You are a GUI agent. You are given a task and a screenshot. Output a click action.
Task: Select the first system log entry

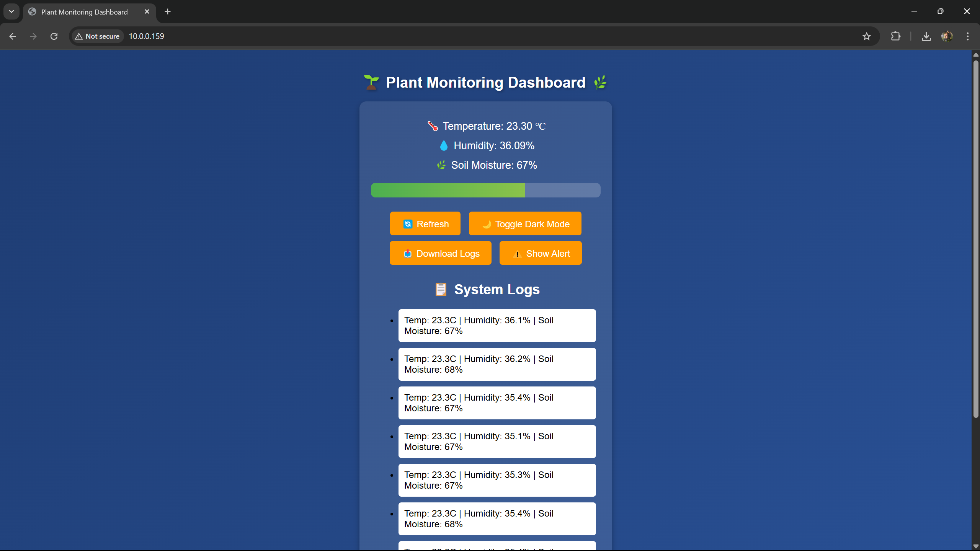click(497, 326)
